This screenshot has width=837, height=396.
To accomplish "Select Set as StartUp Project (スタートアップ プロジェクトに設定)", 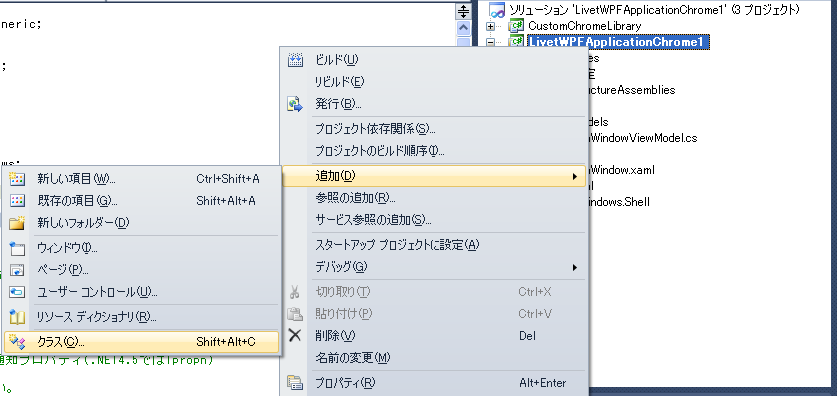I will coord(398,245).
